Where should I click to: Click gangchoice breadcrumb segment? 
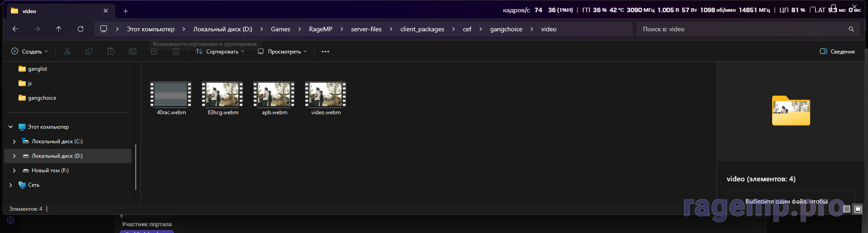click(506, 29)
